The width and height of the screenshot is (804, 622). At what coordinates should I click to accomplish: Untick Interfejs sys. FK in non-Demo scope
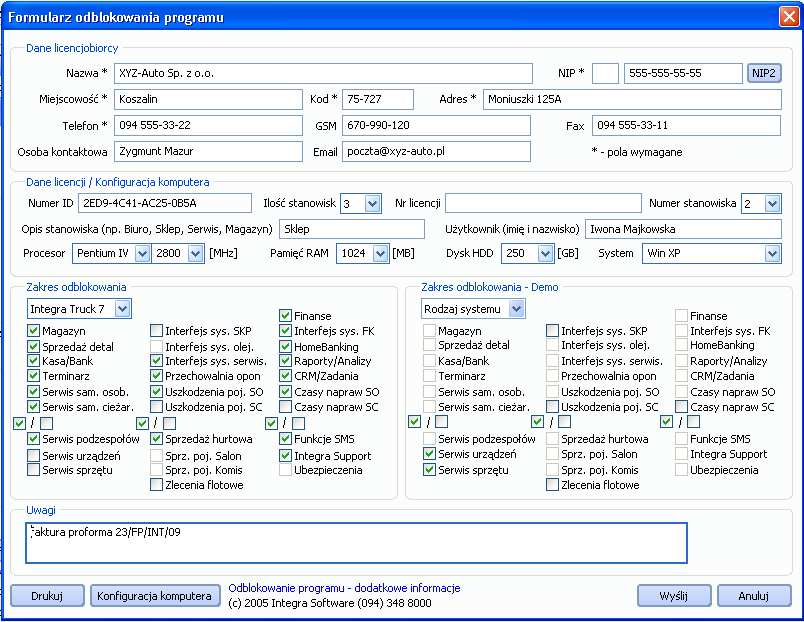(x=286, y=331)
